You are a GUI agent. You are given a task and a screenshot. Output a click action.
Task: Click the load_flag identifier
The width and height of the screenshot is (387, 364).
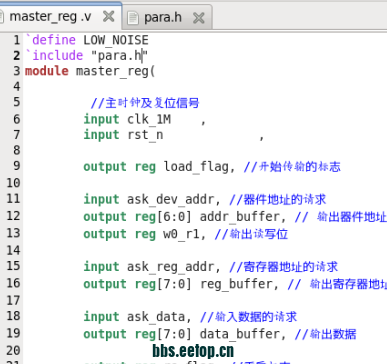tap(196, 167)
